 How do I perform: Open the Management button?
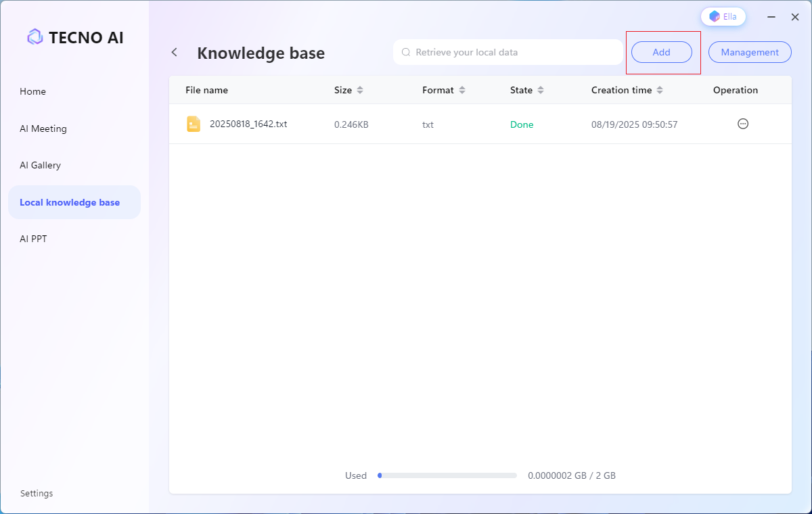[x=750, y=52]
